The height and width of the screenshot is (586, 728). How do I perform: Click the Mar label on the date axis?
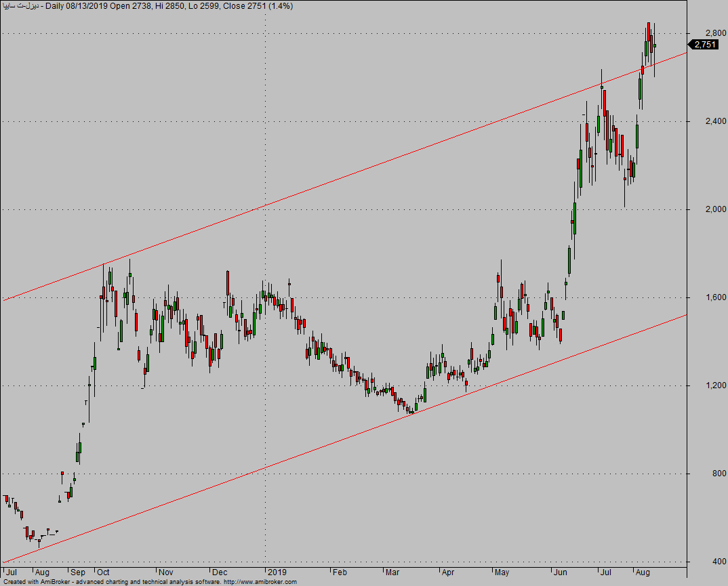click(x=392, y=572)
